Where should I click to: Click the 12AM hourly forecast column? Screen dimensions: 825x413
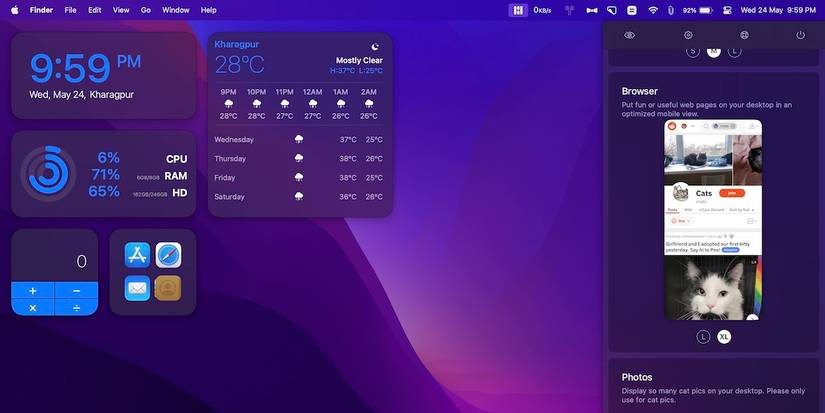click(313, 104)
